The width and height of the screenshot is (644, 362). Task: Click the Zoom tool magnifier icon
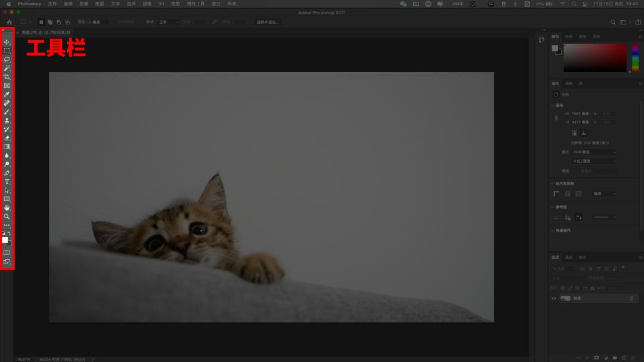7,216
